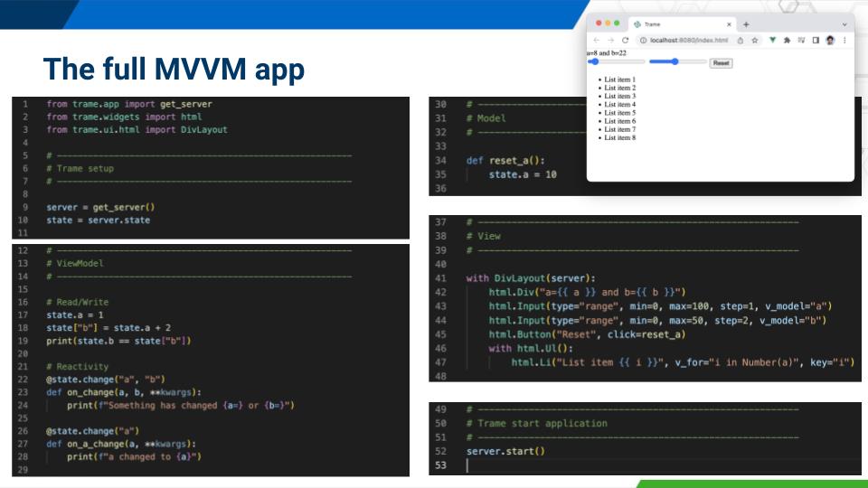Click the html.Input line with v_model="b"
868x488 pixels.
[x=657, y=320]
